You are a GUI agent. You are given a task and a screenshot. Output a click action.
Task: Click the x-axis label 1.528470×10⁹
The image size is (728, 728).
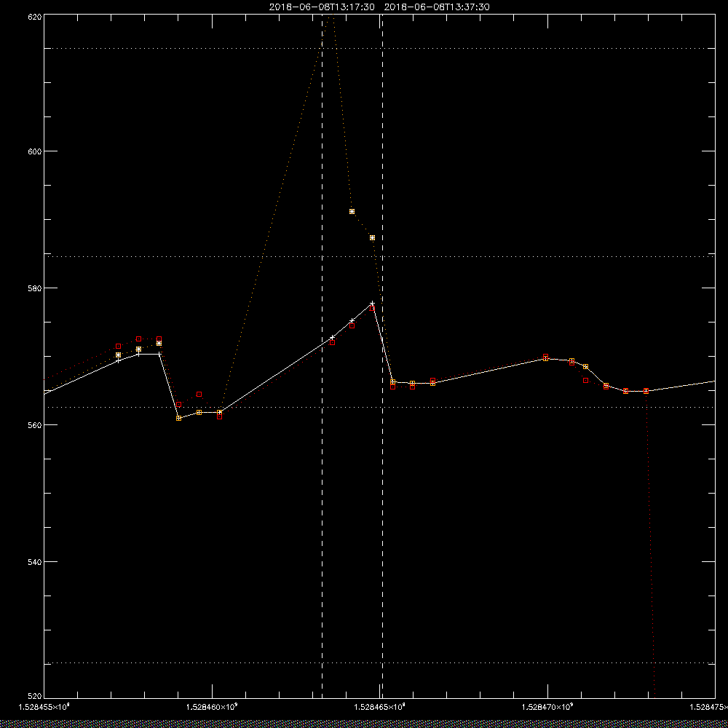tap(547, 707)
